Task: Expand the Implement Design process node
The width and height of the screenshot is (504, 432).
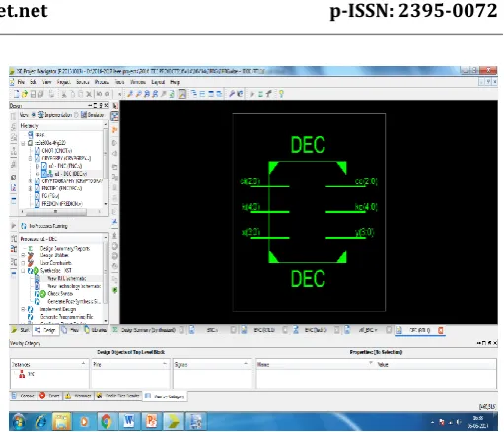Action: 23,309
